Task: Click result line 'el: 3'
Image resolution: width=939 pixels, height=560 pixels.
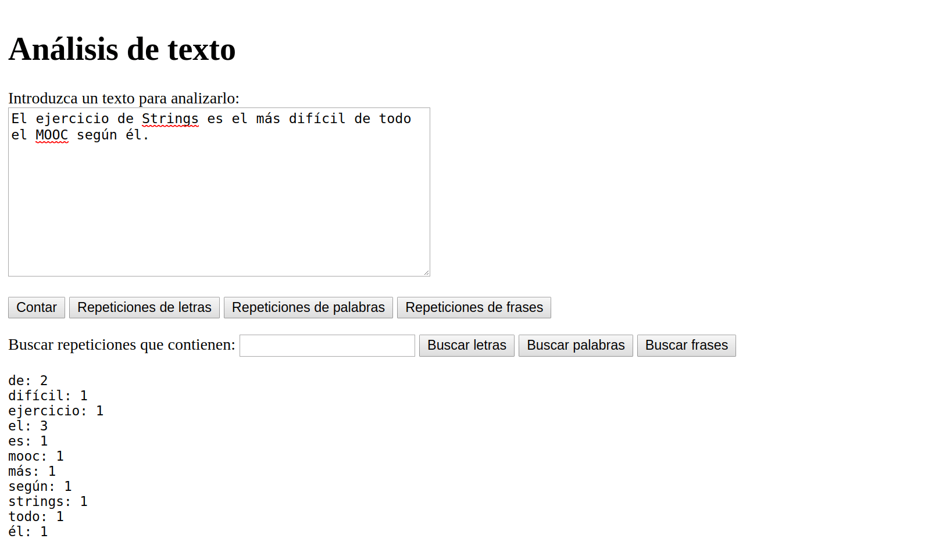Action: [28, 426]
